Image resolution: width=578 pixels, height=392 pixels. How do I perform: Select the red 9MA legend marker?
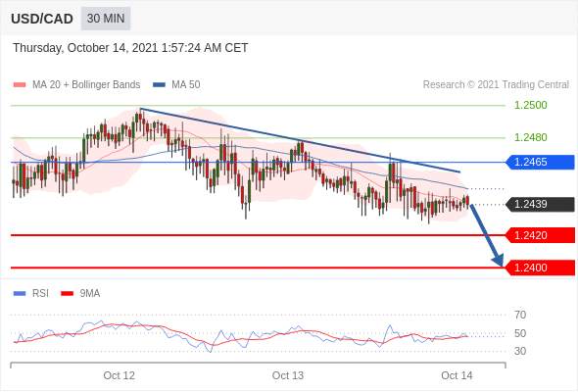[x=67, y=294]
